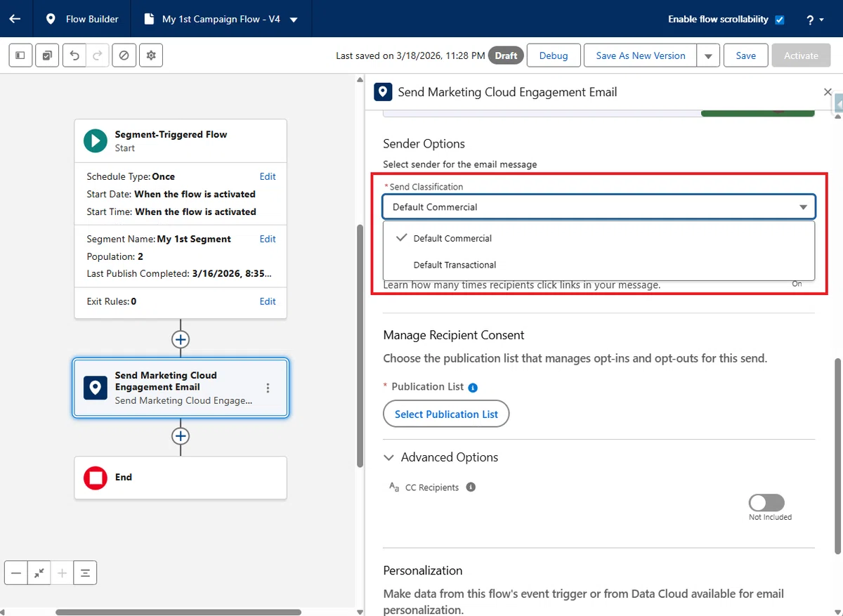
Task: Go back with the left arrow
Action: click(15, 19)
